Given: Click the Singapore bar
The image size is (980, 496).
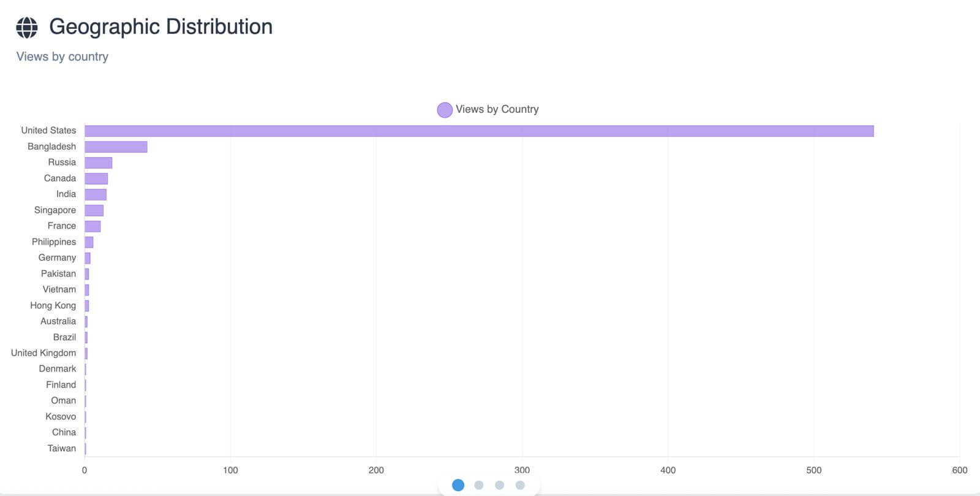Looking at the screenshot, I should point(94,210).
